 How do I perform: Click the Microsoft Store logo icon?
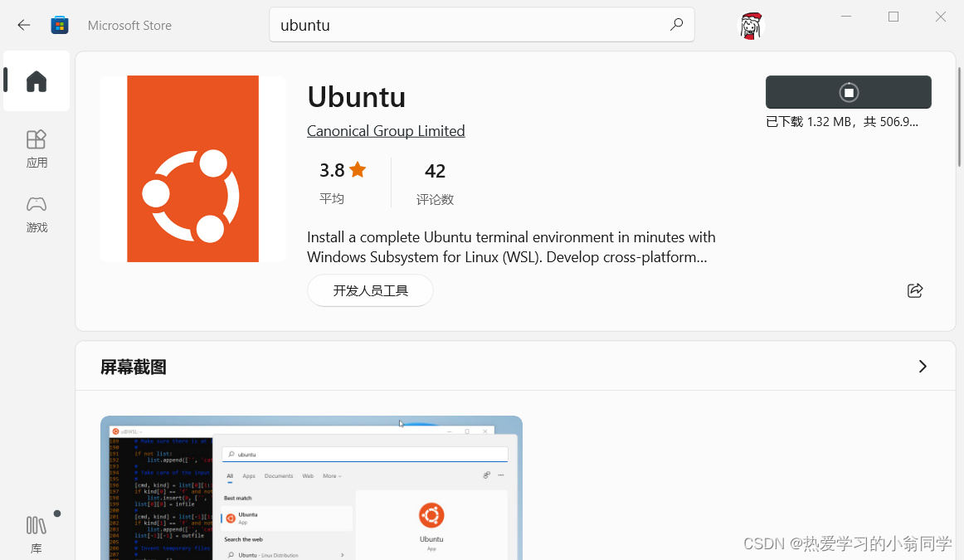click(60, 25)
